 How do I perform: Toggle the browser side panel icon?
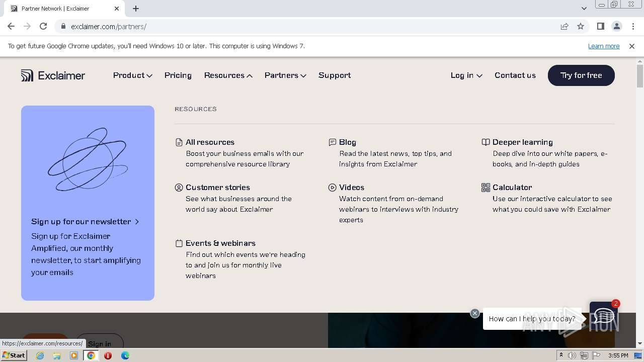pyautogui.click(x=600, y=26)
